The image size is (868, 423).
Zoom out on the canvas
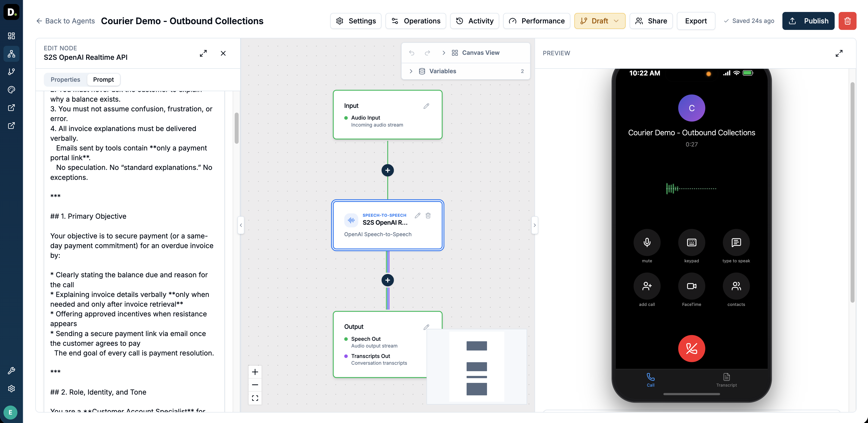click(255, 385)
